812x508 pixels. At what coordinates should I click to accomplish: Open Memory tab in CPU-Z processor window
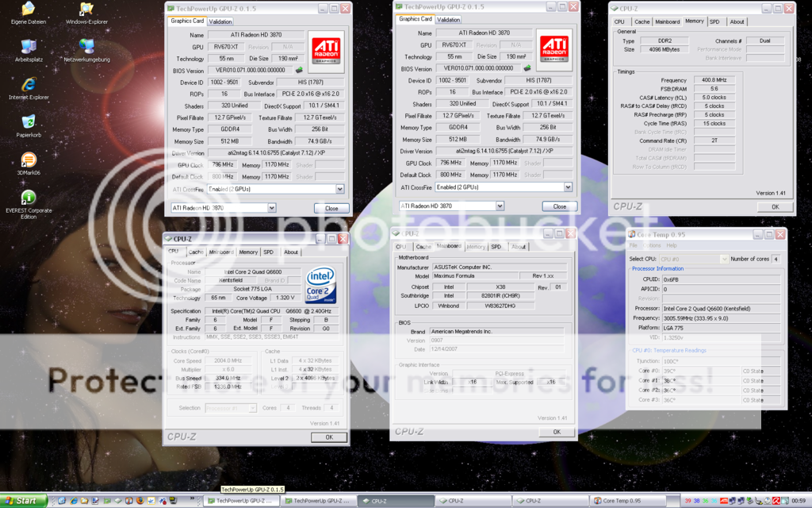[x=248, y=252]
